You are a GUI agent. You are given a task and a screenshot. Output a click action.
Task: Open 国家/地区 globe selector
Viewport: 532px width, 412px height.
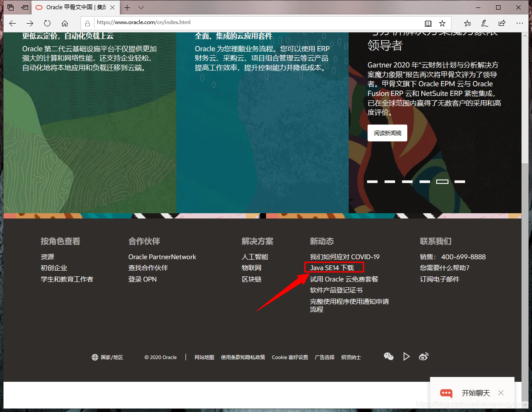click(x=107, y=357)
